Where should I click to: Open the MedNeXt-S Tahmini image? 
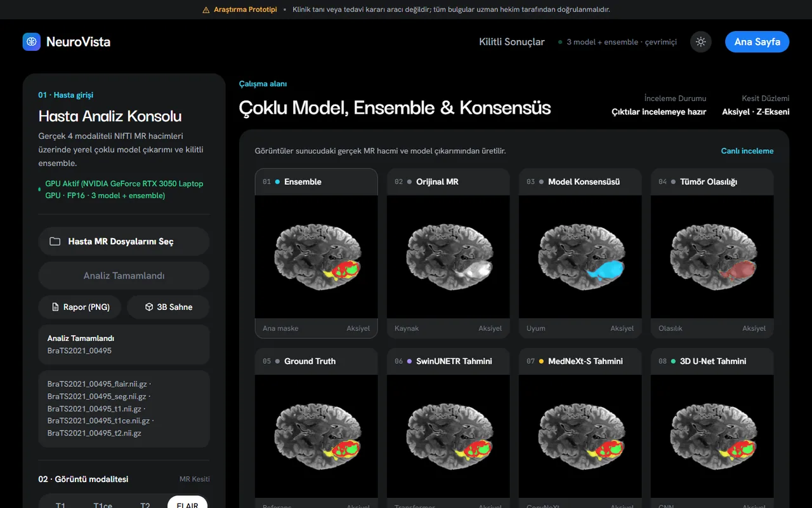coord(580,436)
